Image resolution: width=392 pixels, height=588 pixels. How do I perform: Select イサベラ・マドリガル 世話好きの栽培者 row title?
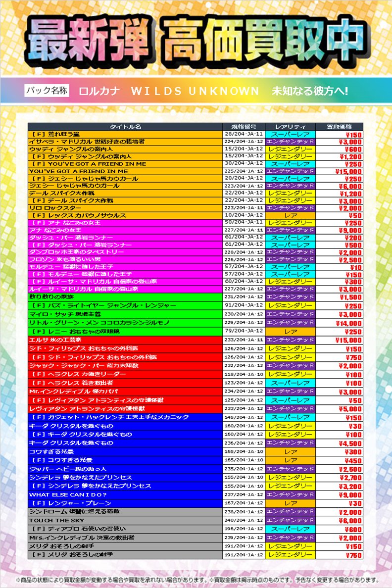coord(125,142)
